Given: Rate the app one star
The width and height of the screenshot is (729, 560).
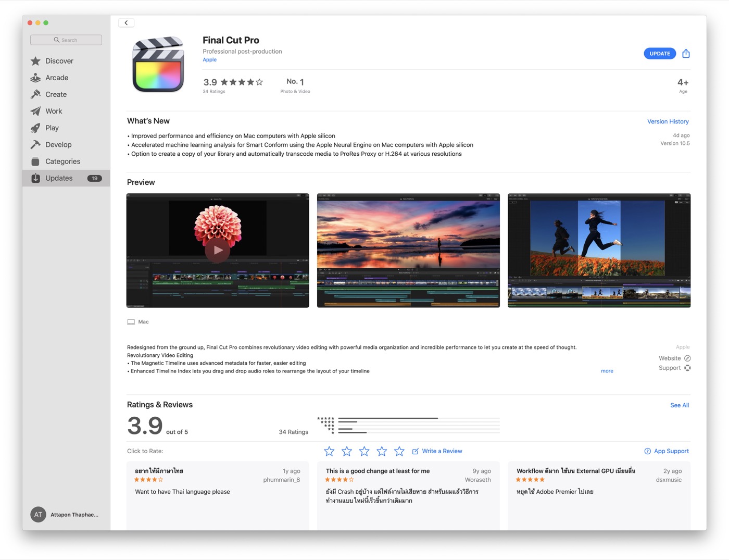Looking at the screenshot, I should pos(329,451).
